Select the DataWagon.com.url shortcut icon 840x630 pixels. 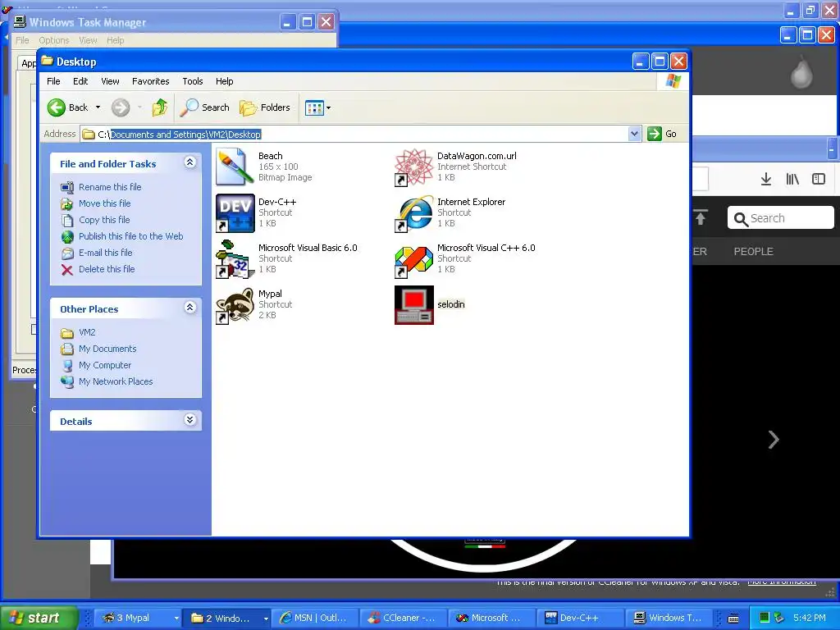[x=413, y=167]
